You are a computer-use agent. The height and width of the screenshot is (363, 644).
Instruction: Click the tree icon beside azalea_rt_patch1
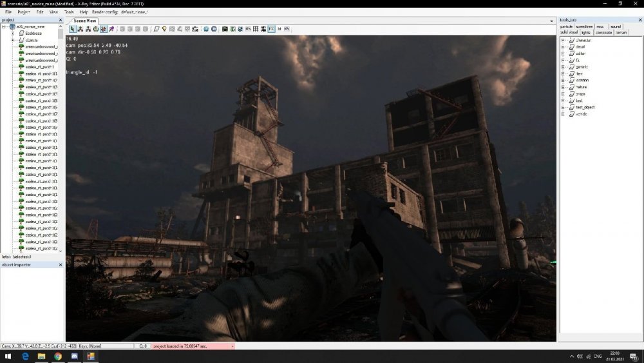point(21,66)
